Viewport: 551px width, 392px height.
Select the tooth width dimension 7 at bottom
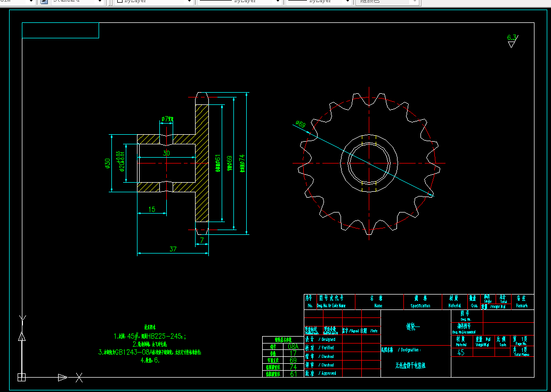coord(202,240)
